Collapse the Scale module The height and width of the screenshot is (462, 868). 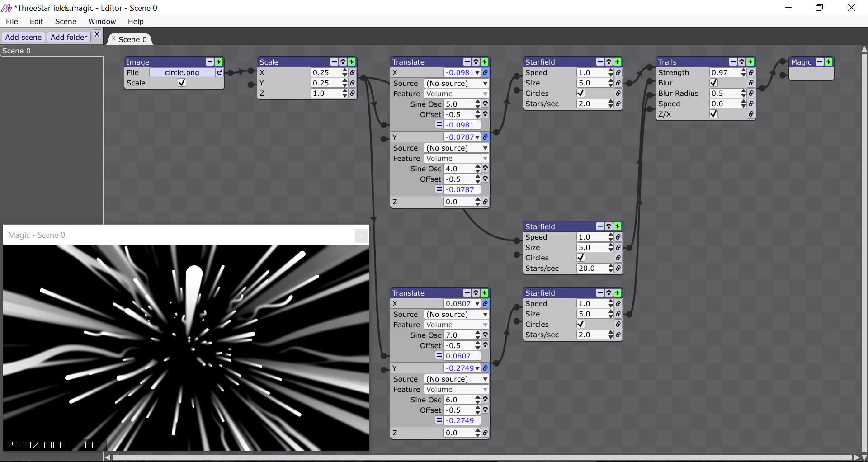(334, 62)
